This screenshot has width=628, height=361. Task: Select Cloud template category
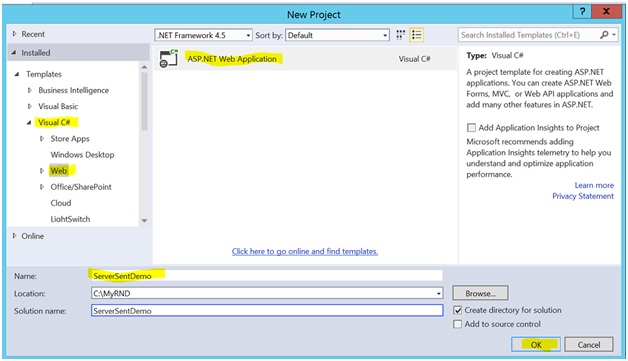coord(61,203)
